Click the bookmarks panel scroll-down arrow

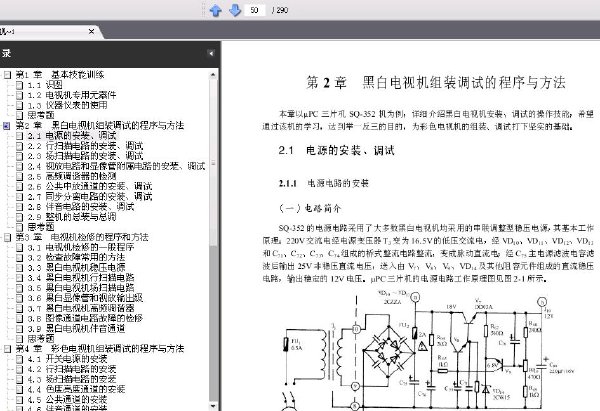[x=213, y=406]
